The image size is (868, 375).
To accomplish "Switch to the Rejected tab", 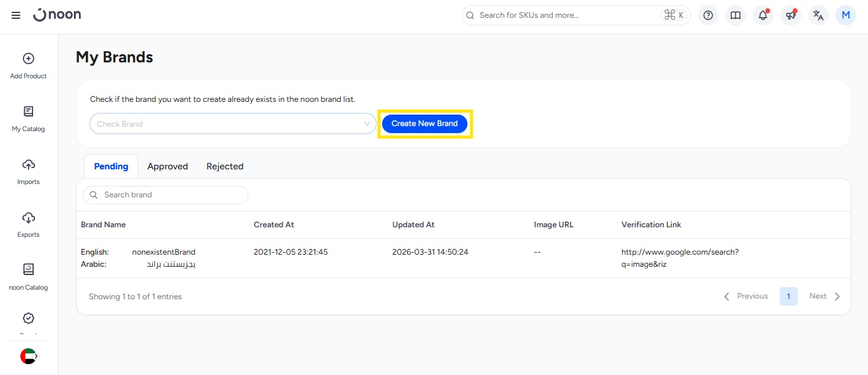I will coord(225,166).
